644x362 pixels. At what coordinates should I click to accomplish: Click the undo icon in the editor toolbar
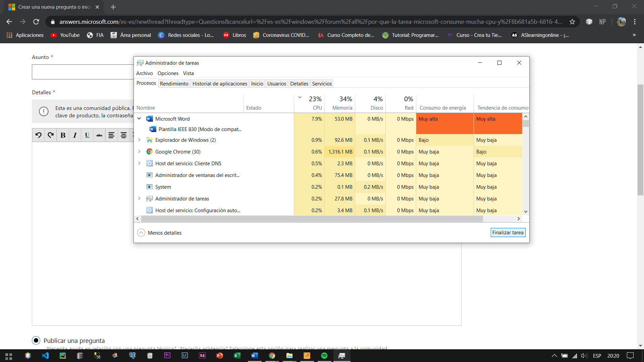pos(39,135)
